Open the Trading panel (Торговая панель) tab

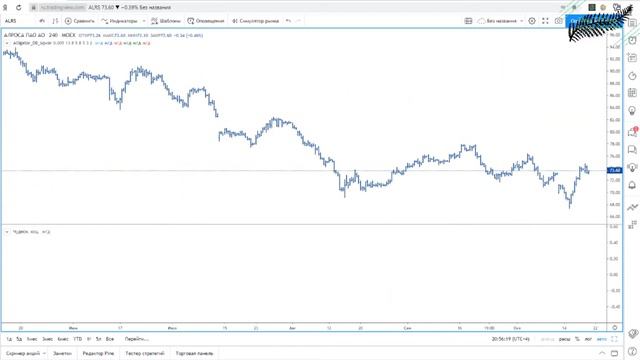pos(195,353)
